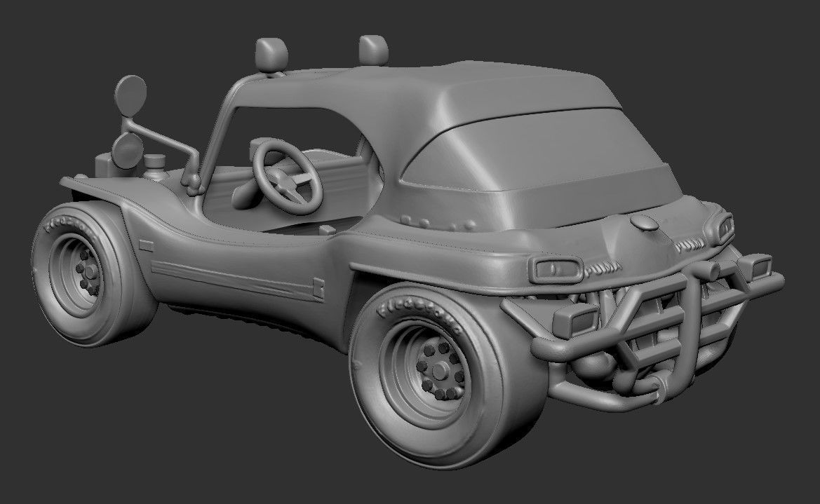Screen dimensions: 820x504
Task: Pick the left roof-mounted spotlight
Action: 271,55
